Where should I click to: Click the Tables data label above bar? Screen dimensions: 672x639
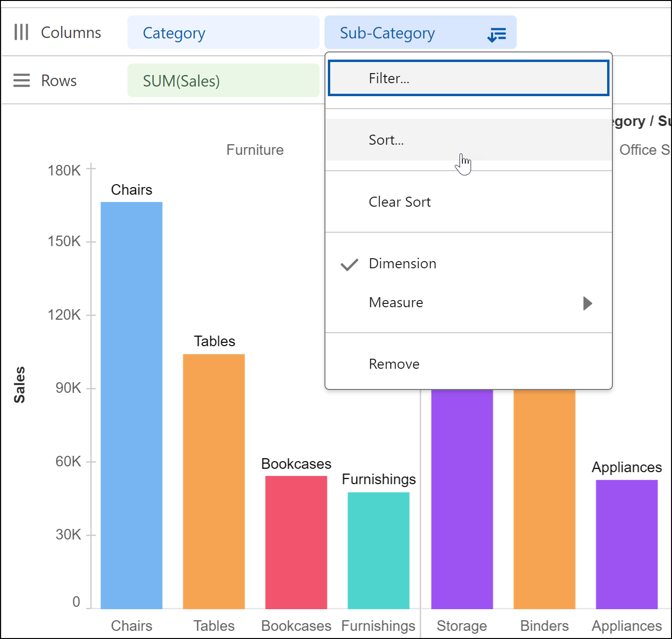point(214,341)
